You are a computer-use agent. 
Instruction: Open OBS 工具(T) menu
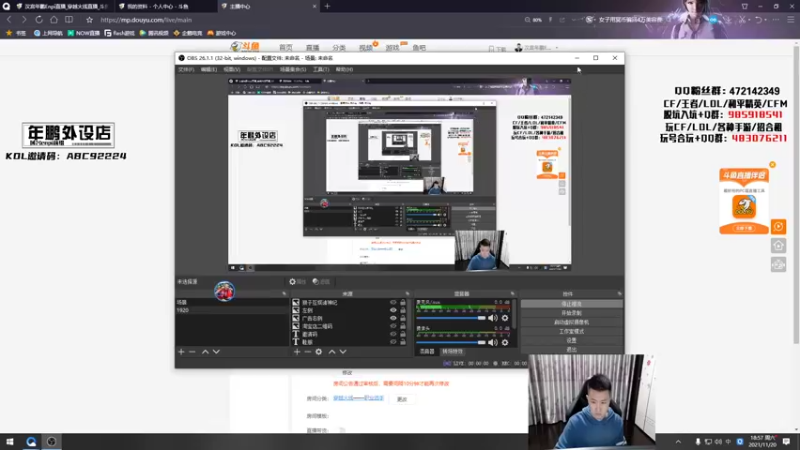[321, 69]
